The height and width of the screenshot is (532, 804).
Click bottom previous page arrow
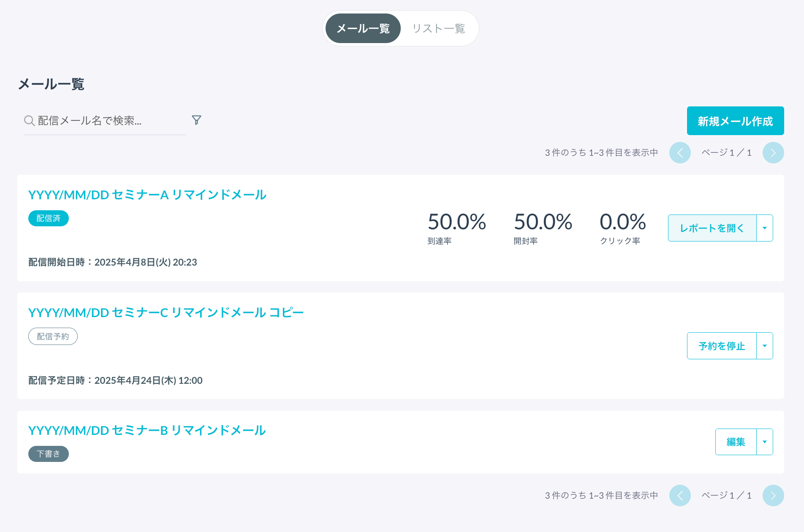pyautogui.click(x=680, y=495)
